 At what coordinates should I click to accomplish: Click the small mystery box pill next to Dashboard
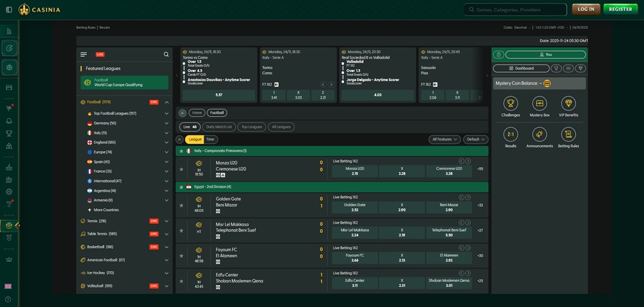pos(568,68)
